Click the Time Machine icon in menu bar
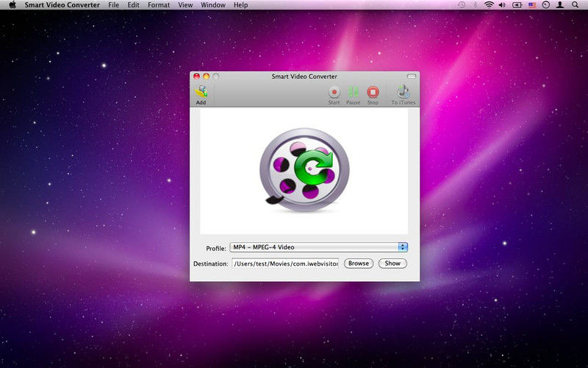This screenshot has width=588, height=368. click(x=462, y=5)
